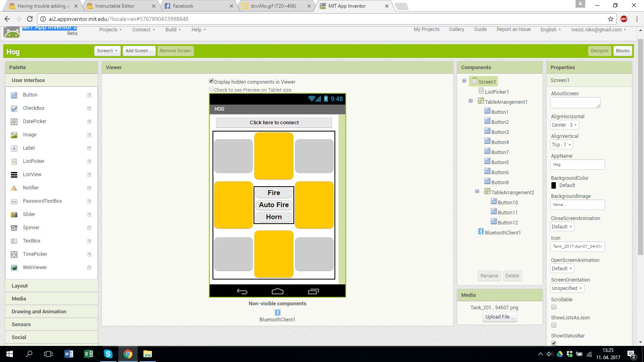Click the CheckBox palette icon
This screenshot has width=644, height=362.
[14, 109]
